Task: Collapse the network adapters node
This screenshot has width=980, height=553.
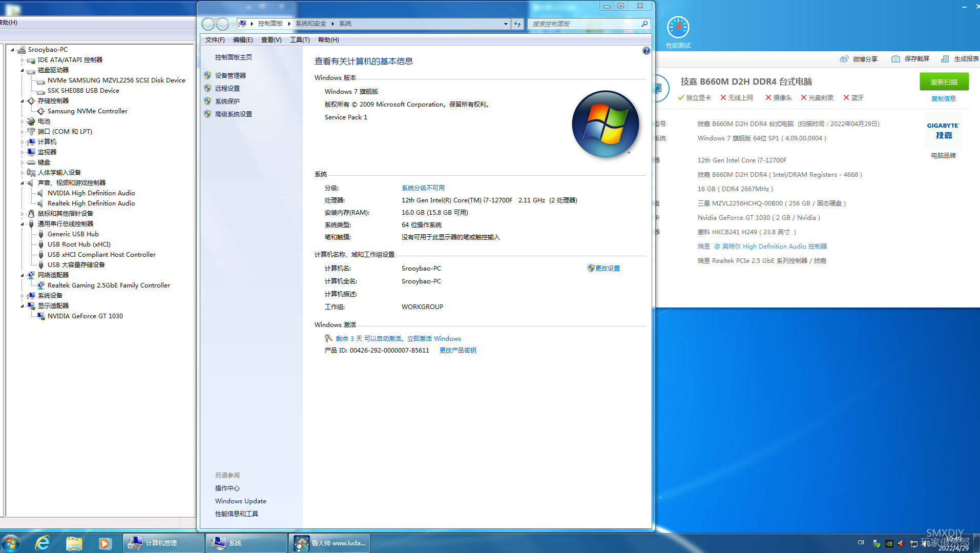Action: click(22, 275)
